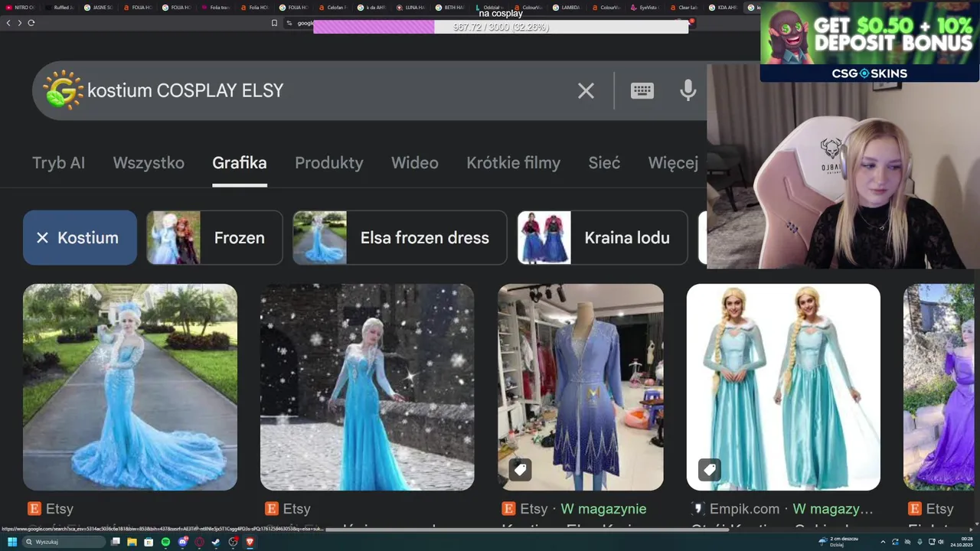Viewport: 980px width, 551px height.
Task: Switch to the Sieć tab
Action: coord(604,163)
